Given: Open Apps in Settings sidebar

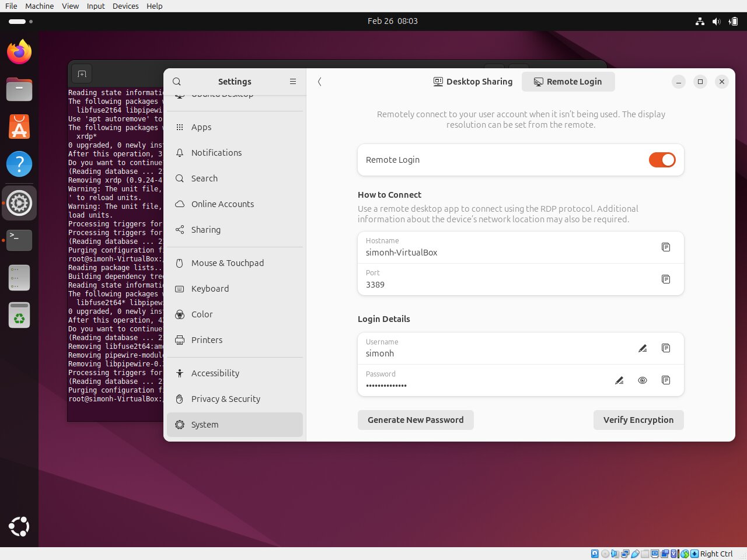Looking at the screenshot, I should [235, 127].
